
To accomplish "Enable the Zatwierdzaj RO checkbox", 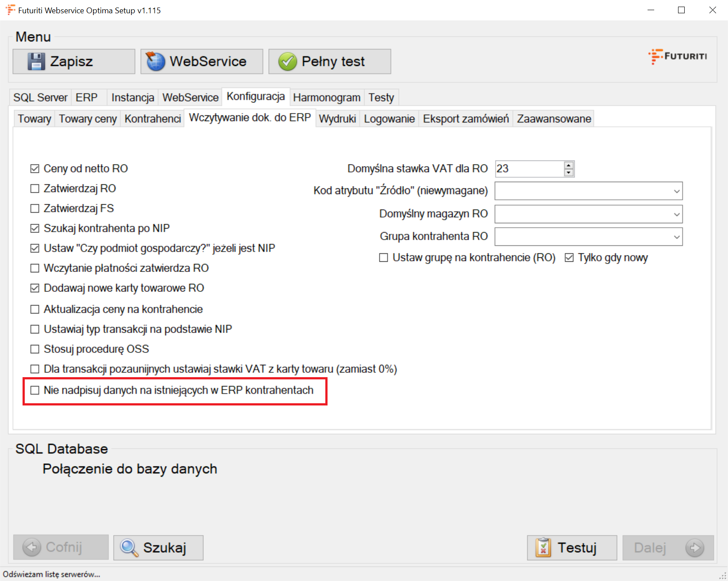I will tap(35, 189).
